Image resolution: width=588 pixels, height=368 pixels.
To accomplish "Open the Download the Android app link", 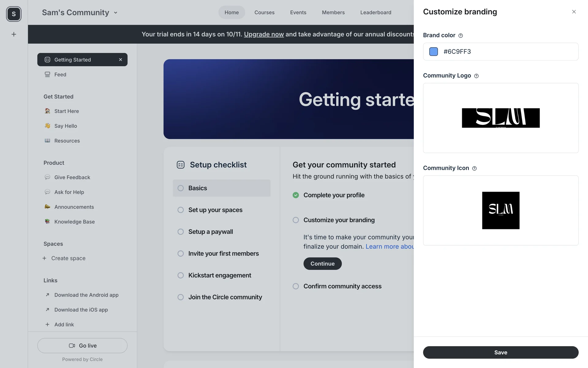I will click(x=86, y=295).
